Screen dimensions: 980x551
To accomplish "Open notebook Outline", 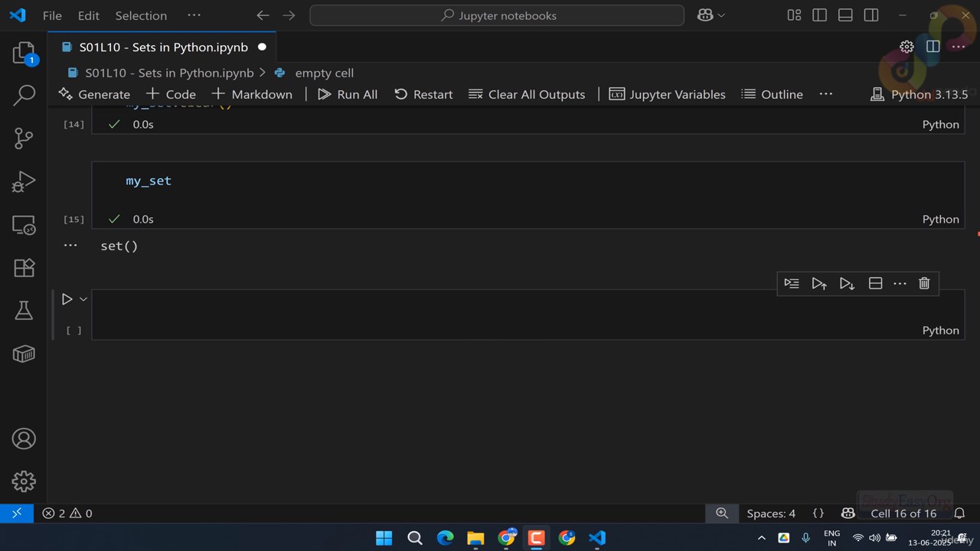I will pyautogui.click(x=772, y=94).
